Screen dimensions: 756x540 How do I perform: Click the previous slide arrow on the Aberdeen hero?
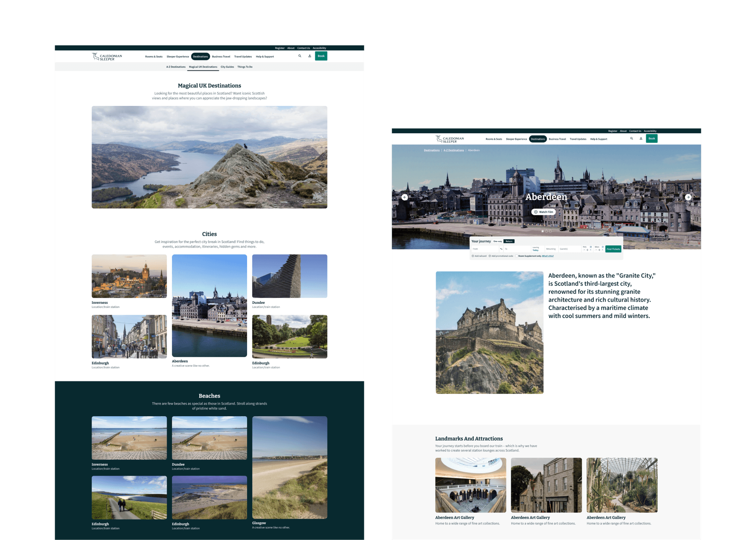click(x=405, y=197)
